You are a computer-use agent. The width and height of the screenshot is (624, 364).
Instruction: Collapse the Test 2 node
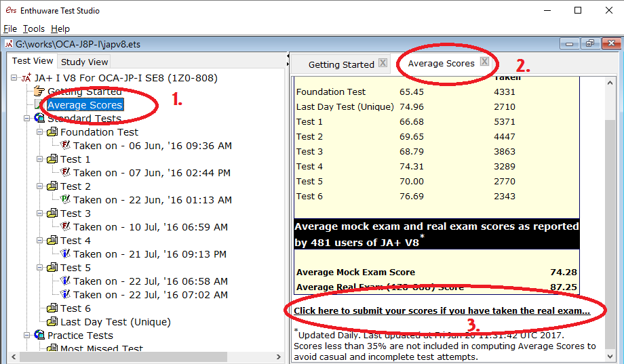coord(40,186)
